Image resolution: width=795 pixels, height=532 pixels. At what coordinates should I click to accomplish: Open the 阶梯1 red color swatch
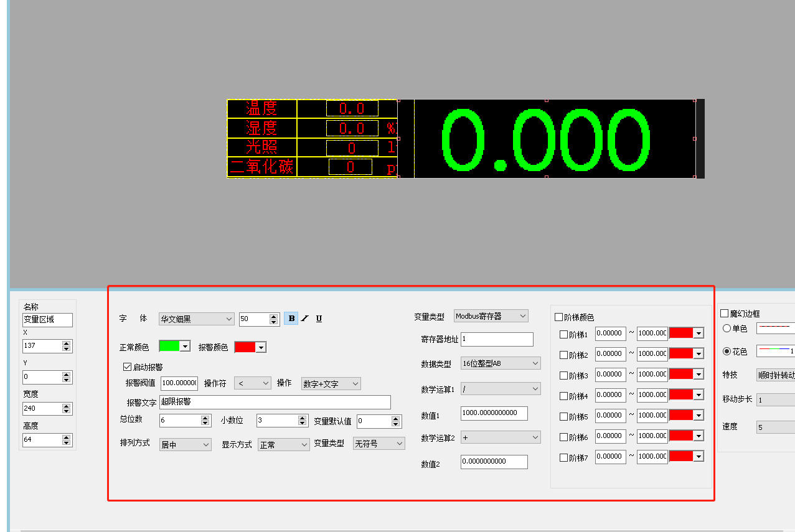pyautogui.click(x=687, y=333)
